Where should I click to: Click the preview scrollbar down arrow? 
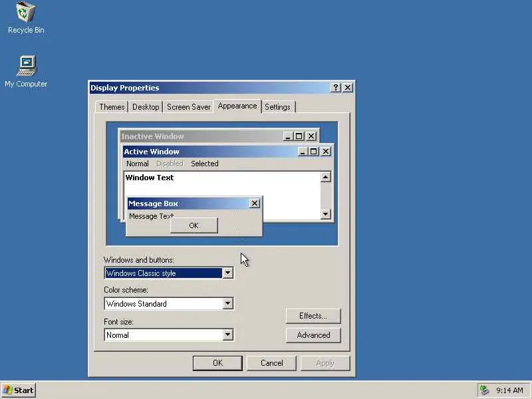325,213
